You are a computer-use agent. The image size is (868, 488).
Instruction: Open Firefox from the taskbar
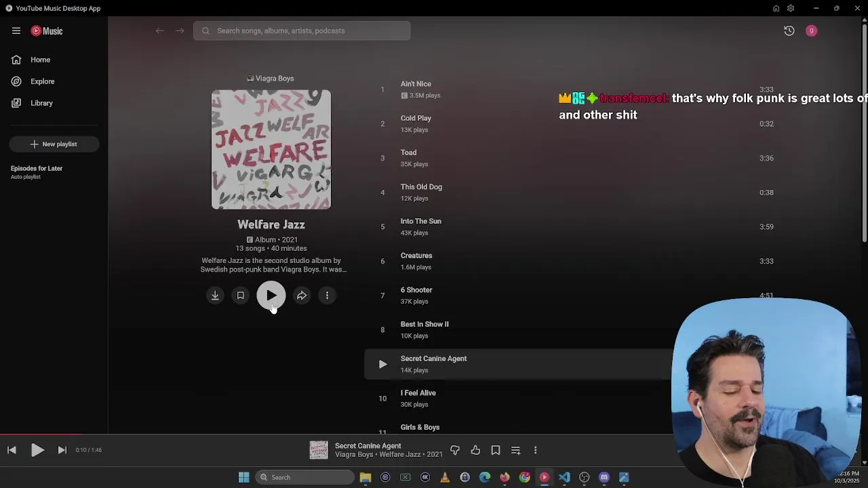click(505, 477)
